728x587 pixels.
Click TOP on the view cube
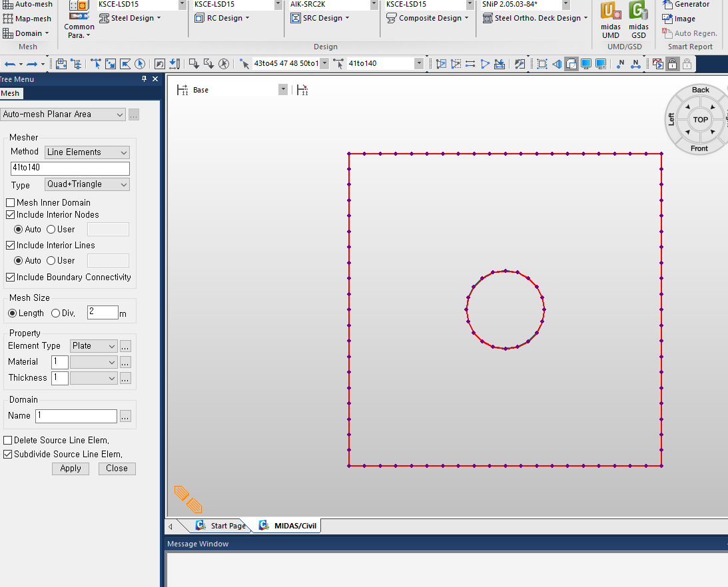[700, 120]
